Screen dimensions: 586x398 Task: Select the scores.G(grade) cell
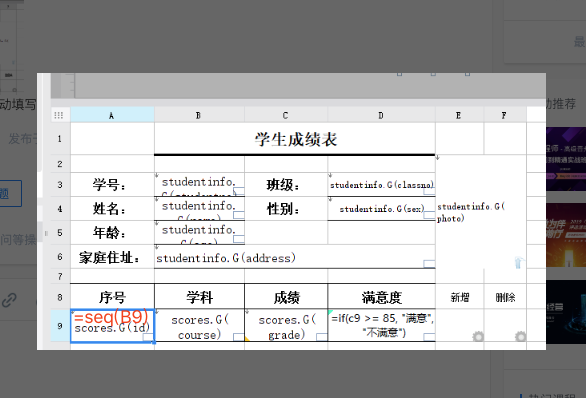[x=286, y=326]
